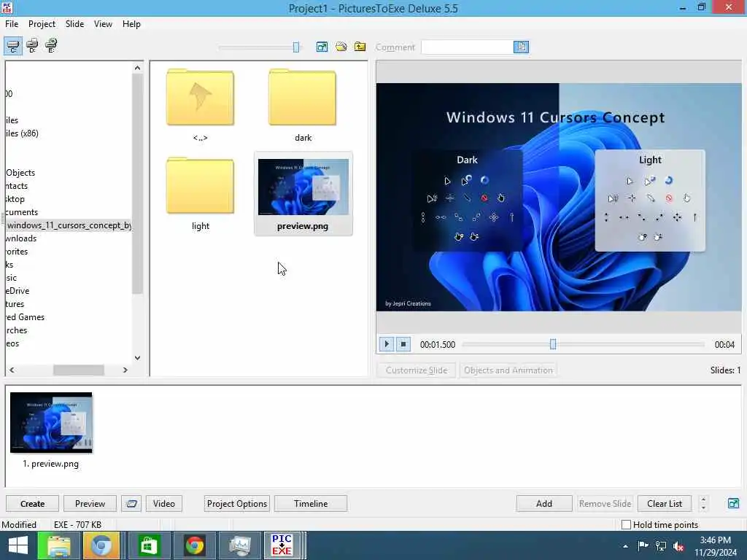Open Objects and Animation
The image size is (747, 560).
pos(508,370)
